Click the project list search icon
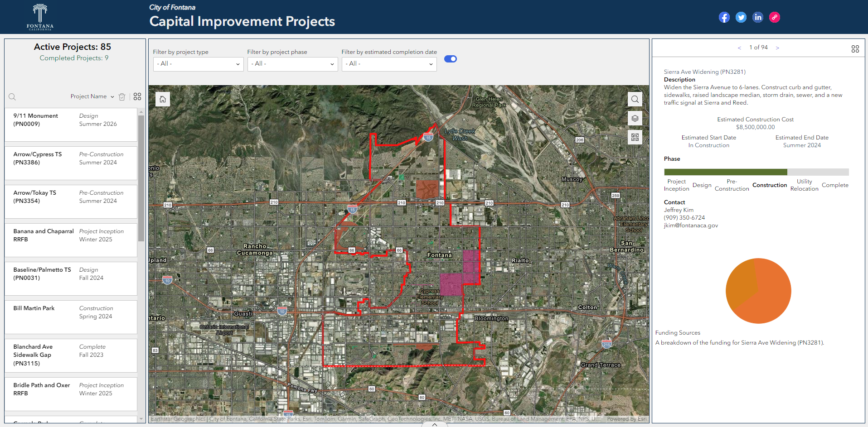Image resolution: width=868 pixels, height=427 pixels. 12,97
